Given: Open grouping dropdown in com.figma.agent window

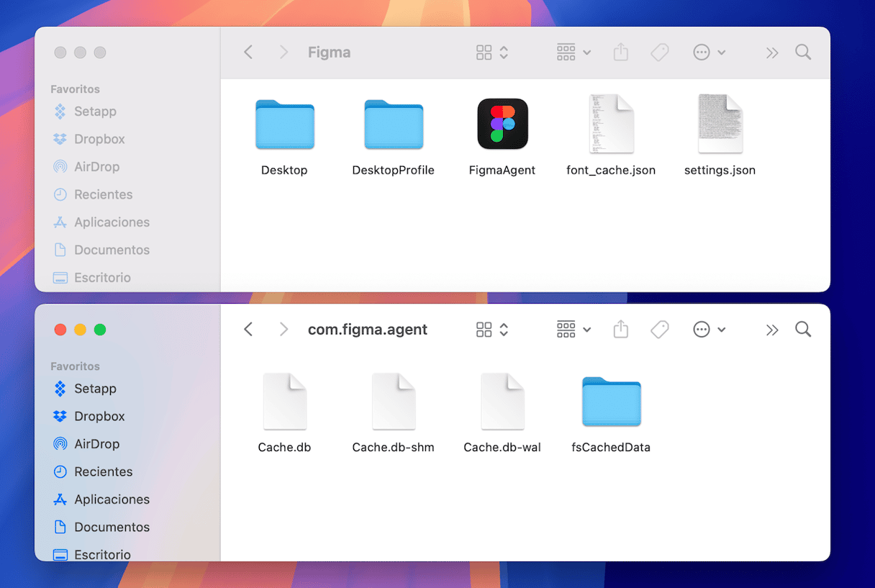Looking at the screenshot, I should [573, 330].
